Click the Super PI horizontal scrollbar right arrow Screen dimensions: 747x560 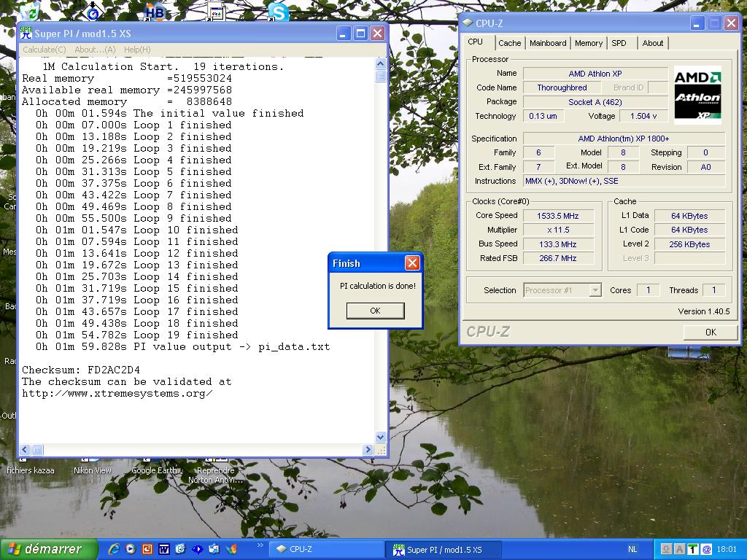pyautogui.click(x=368, y=449)
